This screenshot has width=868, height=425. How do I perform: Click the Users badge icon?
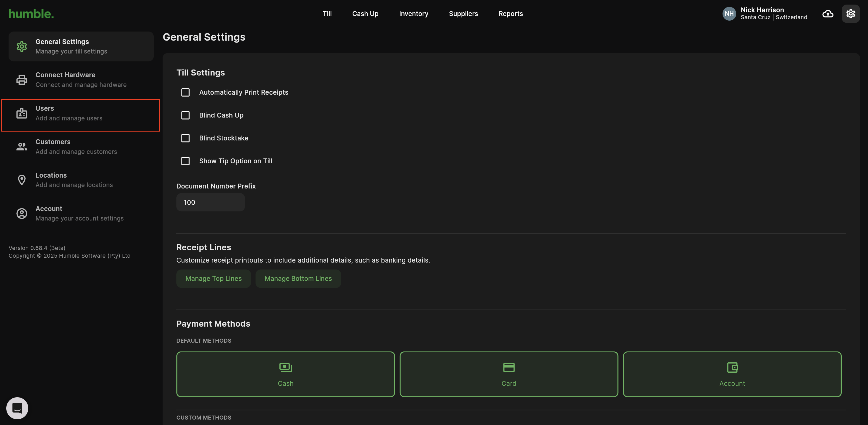coord(21,113)
